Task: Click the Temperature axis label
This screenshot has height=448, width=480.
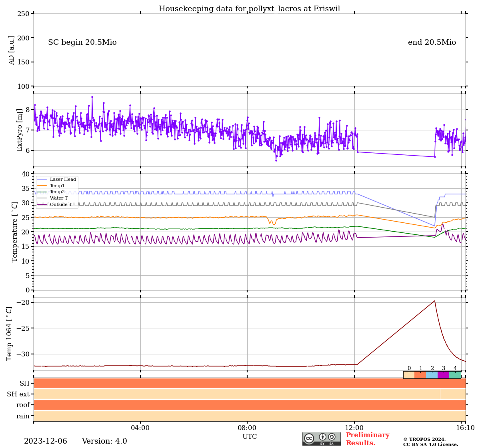Action: (15, 232)
